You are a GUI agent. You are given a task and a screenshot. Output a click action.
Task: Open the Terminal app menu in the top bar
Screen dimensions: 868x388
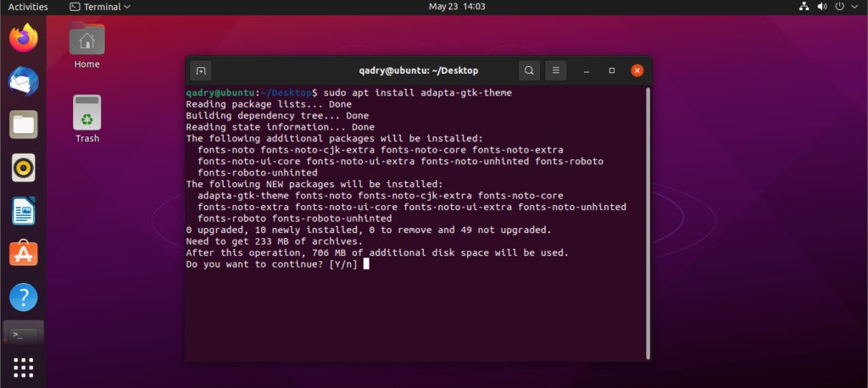coord(100,7)
